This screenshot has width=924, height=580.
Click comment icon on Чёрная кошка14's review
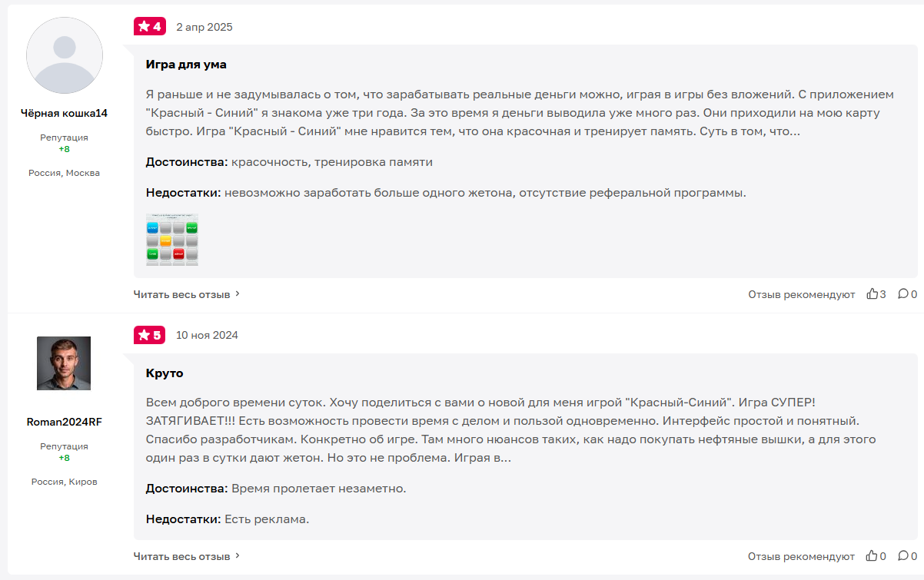click(903, 294)
